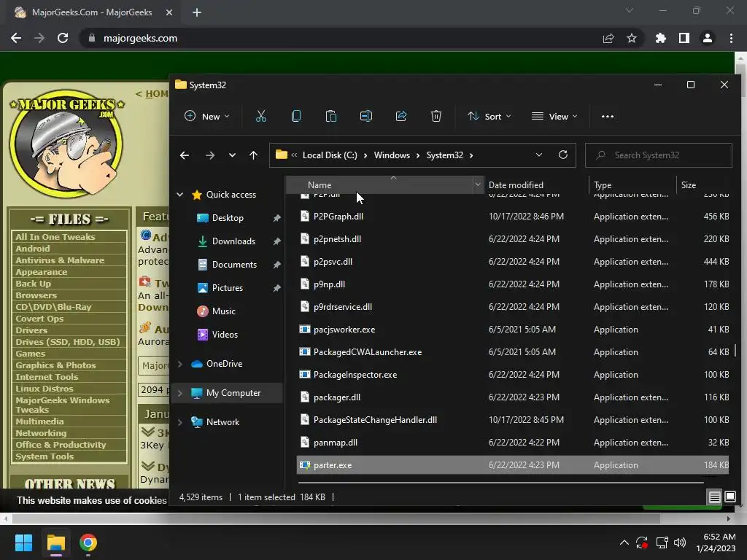
Task: Go up one folder level
Action: (253, 155)
